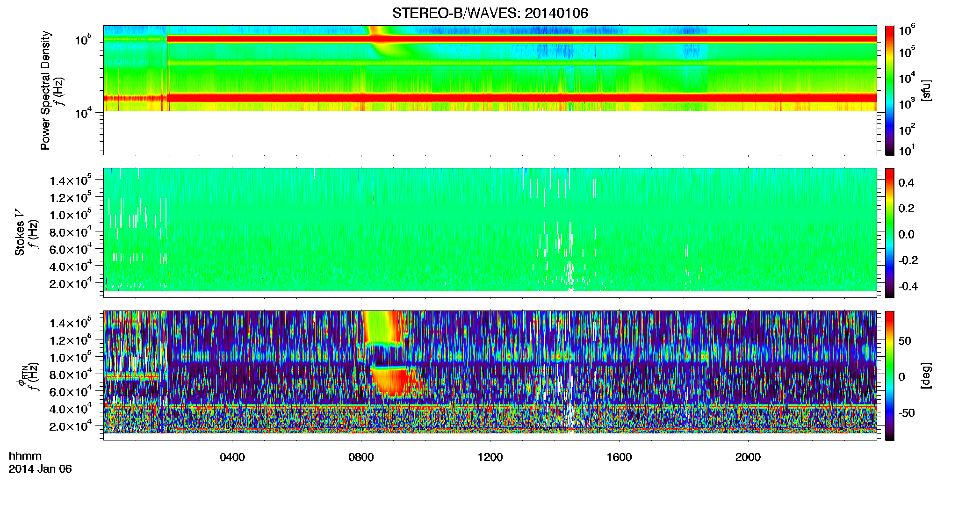Click the 4.0×10^4 tick of the φRTN panel
980x505 pixels.
click(70, 409)
